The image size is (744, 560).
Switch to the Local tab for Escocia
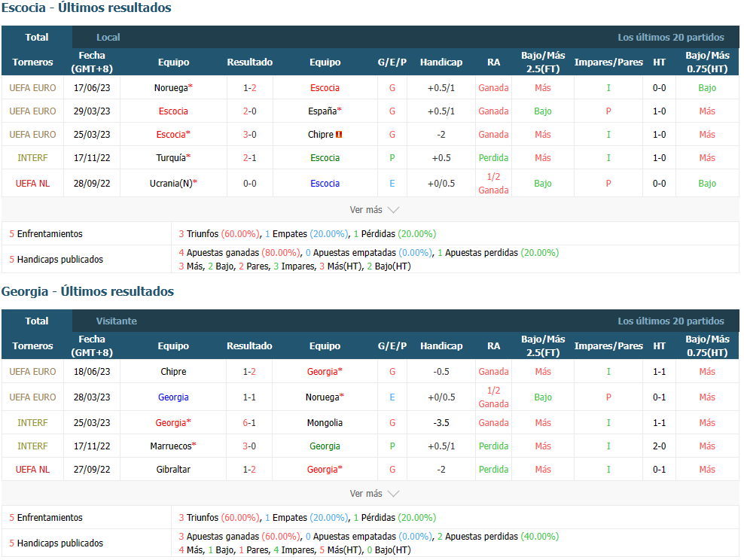tap(108, 37)
